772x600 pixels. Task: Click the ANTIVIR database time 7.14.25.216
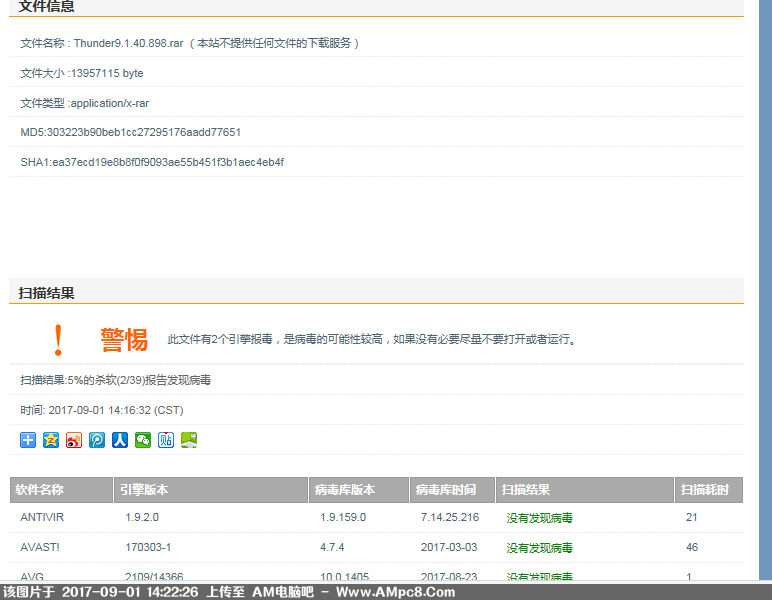(x=450, y=517)
